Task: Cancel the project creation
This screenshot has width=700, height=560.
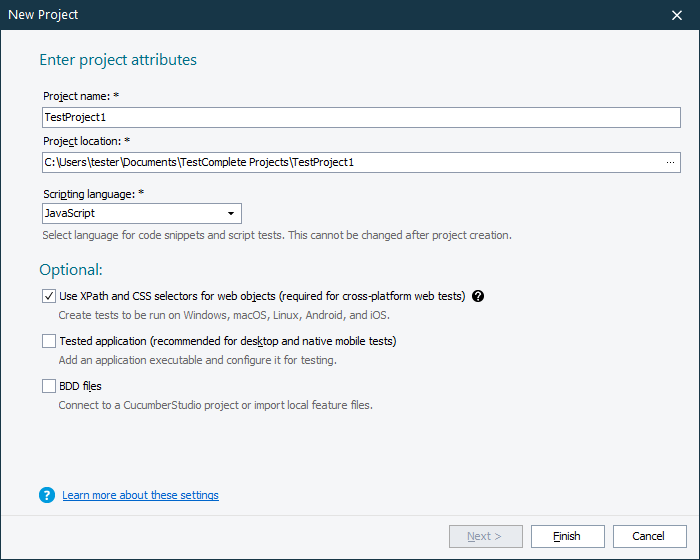Action: (650, 536)
